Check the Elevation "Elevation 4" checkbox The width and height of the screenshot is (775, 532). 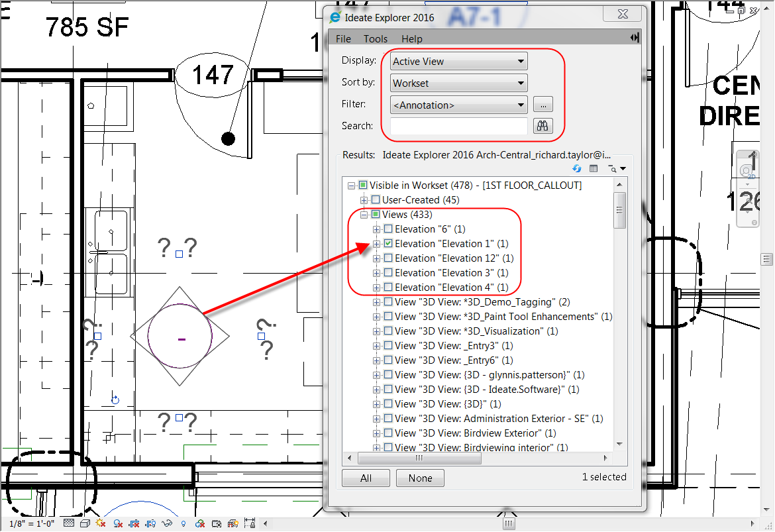tap(388, 288)
